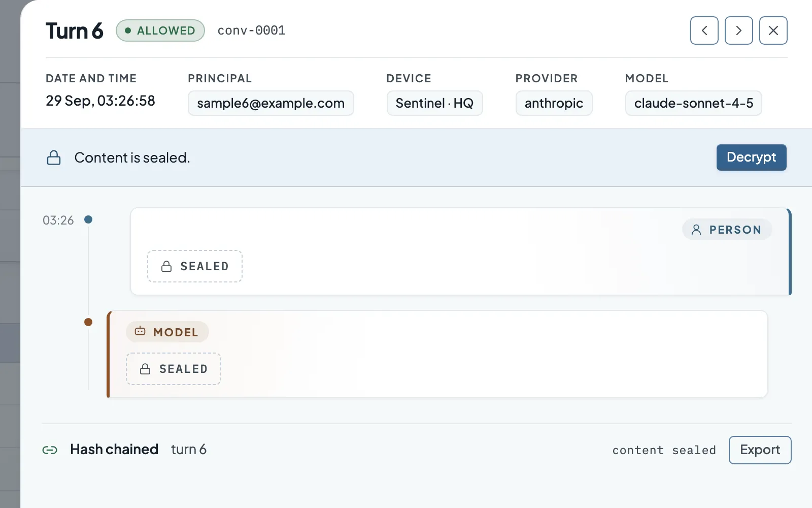
Task: Export the turn record
Action: point(760,450)
